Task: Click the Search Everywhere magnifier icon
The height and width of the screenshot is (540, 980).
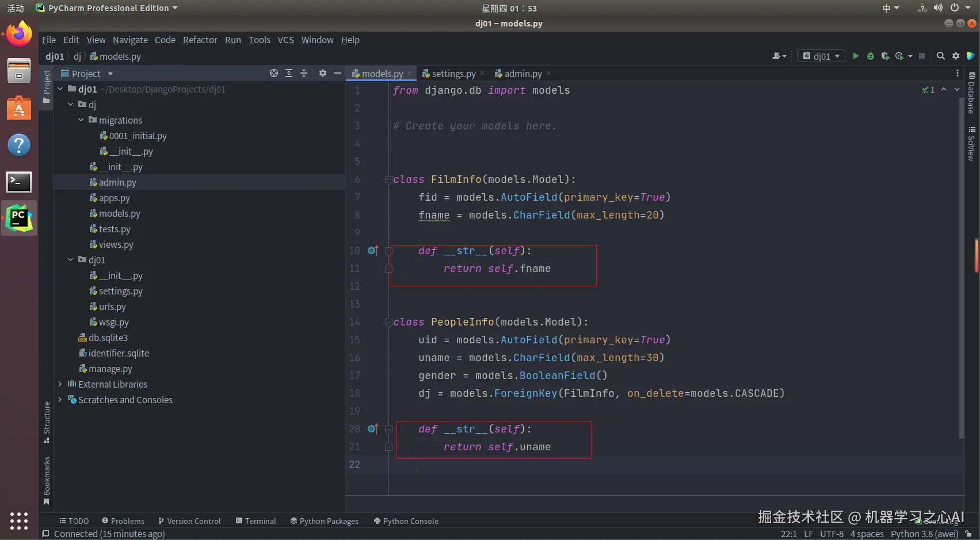Action: 941,56
